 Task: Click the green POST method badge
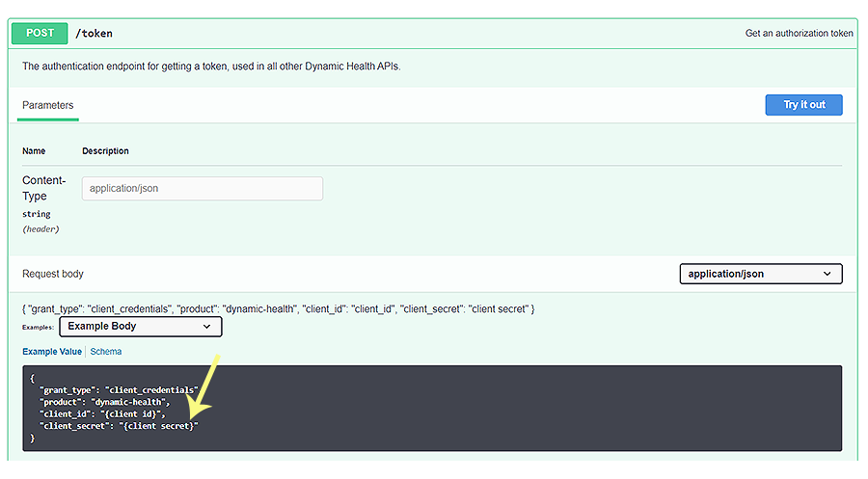coord(40,33)
